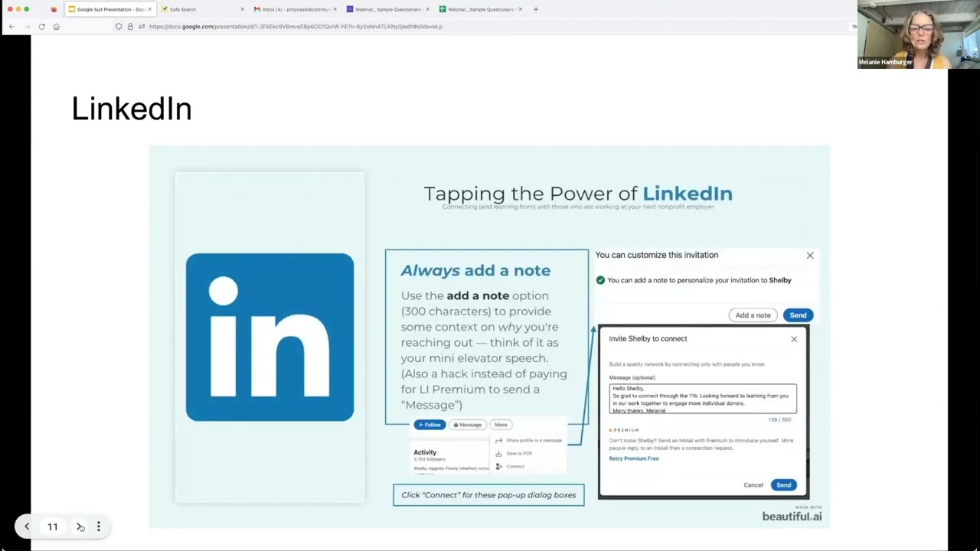Click the 'Click "Connect" for these pop-up' caption
This screenshot has height=551, width=980.
488,495
